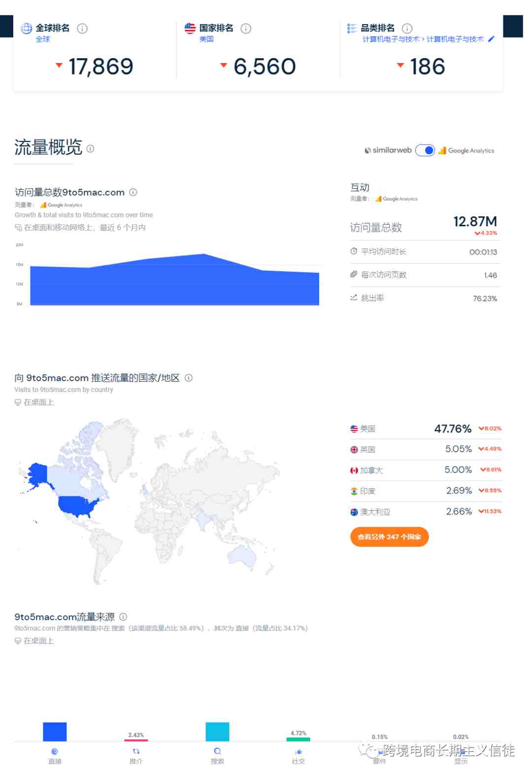Click the India flag beside 印度
Screen dimensions: 532x774
pos(354,491)
